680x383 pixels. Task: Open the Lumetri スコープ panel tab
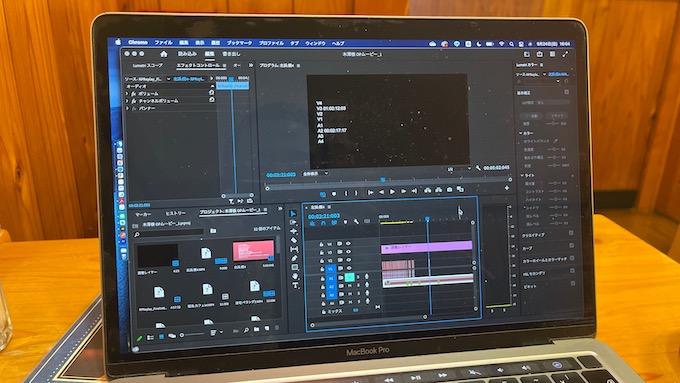(148, 65)
